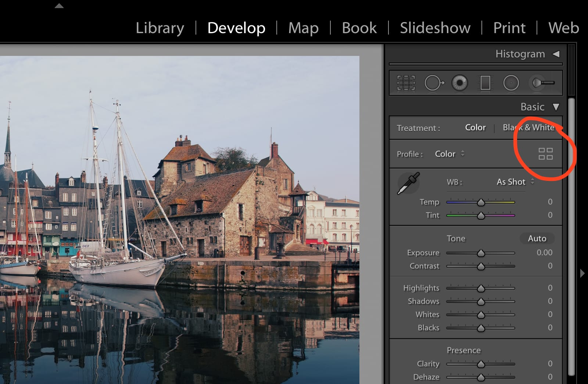Viewport: 588px width, 384px height.
Task: Click the Whites slider handle
Action: (x=481, y=315)
